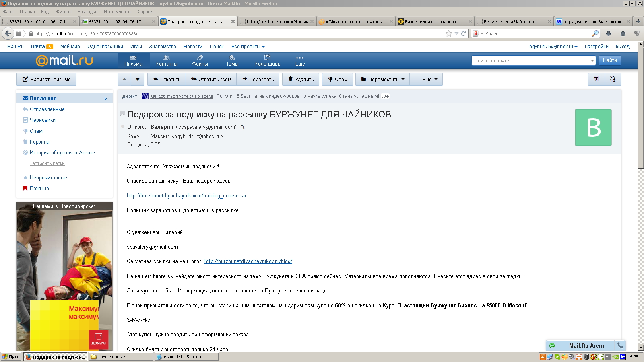Open the Контакты section
The height and width of the screenshot is (362, 644).
click(167, 61)
